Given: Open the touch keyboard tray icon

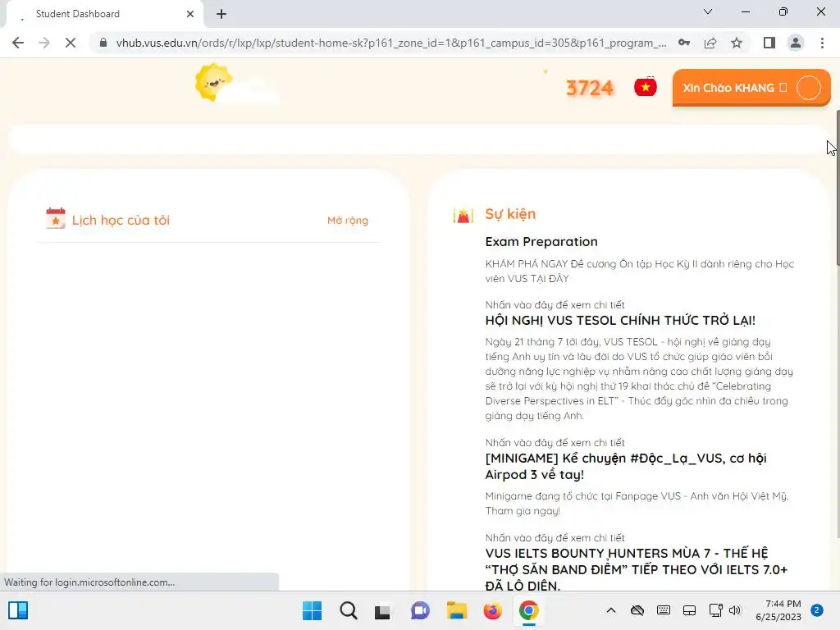Looking at the screenshot, I should click(x=663, y=610).
